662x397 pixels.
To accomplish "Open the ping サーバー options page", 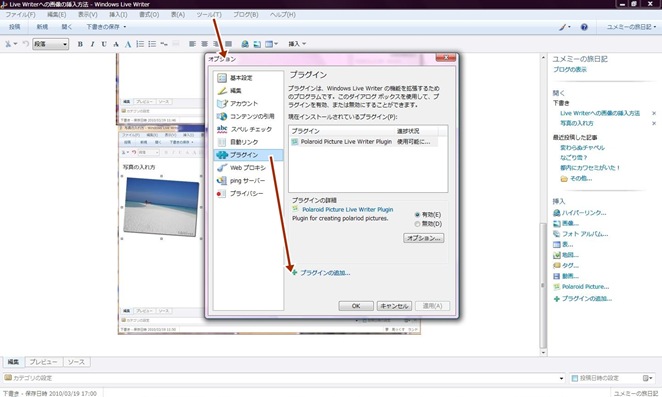I will [x=248, y=180].
